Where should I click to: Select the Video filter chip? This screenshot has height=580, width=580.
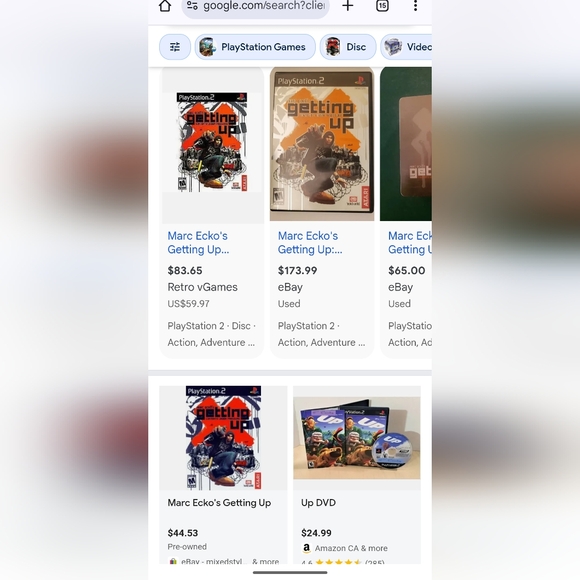[406, 47]
